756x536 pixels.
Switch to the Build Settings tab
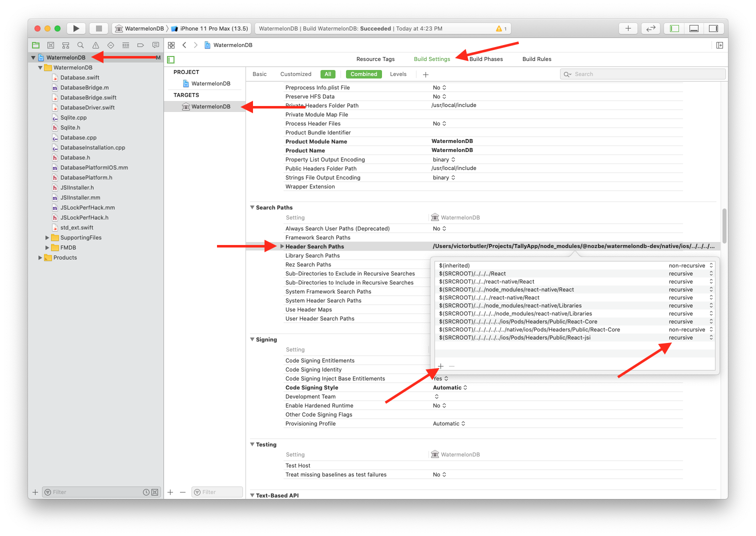pyautogui.click(x=432, y=59)
